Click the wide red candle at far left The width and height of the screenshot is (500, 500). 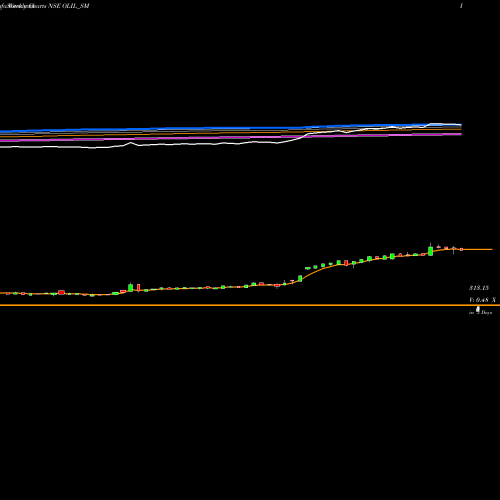[61, 292]
